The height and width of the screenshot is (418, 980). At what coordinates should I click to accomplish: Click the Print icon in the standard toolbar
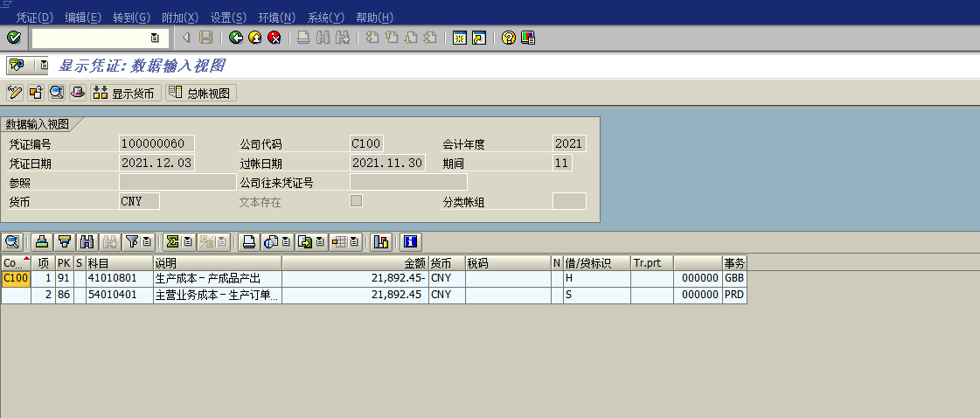pyautogui.click(x=303, y=38)
